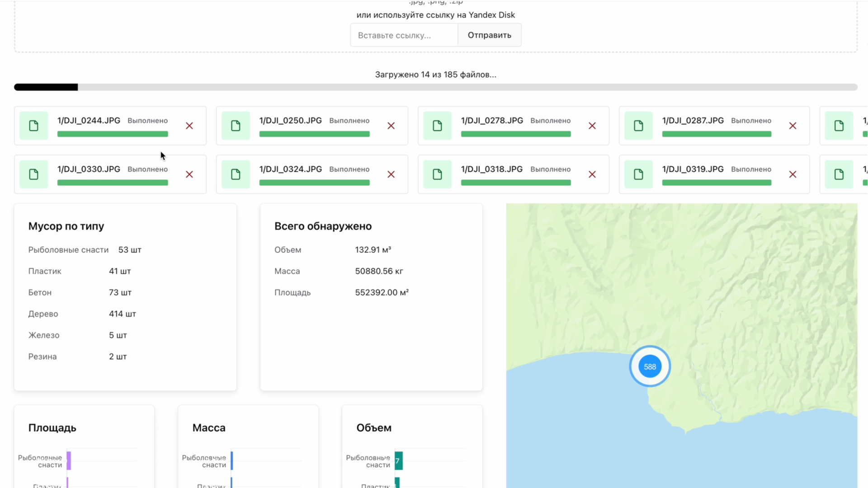Delete DJI_0278.JPG via its red cross

[592, 126]
